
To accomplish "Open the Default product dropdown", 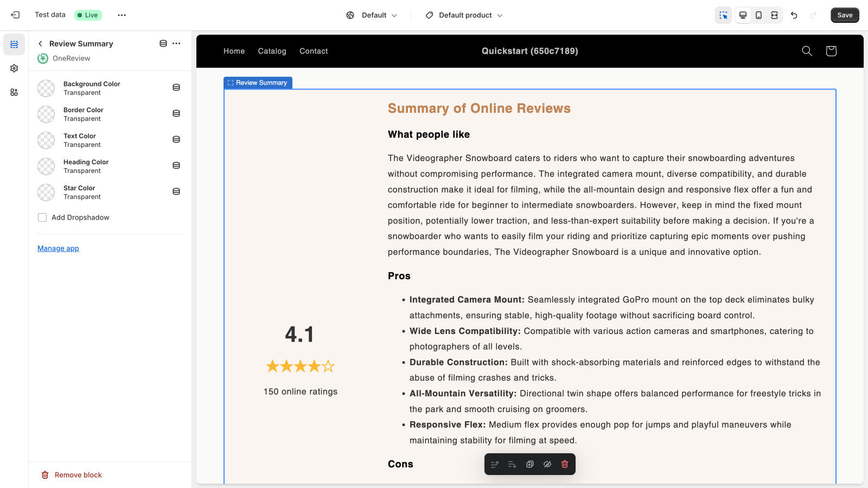I will click(x=464, y=15).
